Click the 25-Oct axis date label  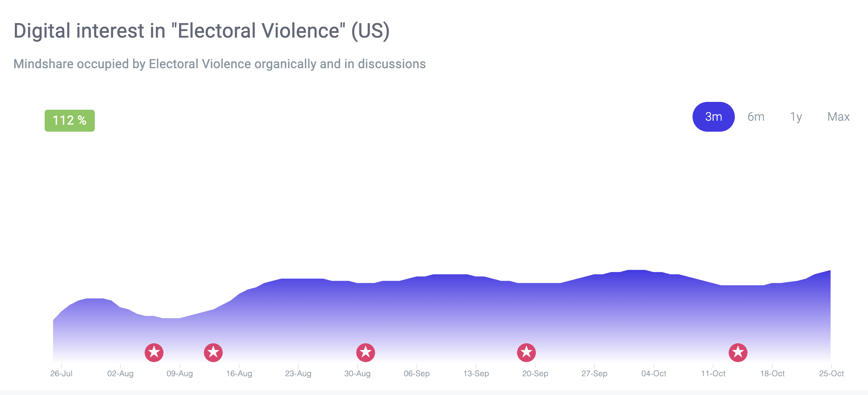(831, 373)
